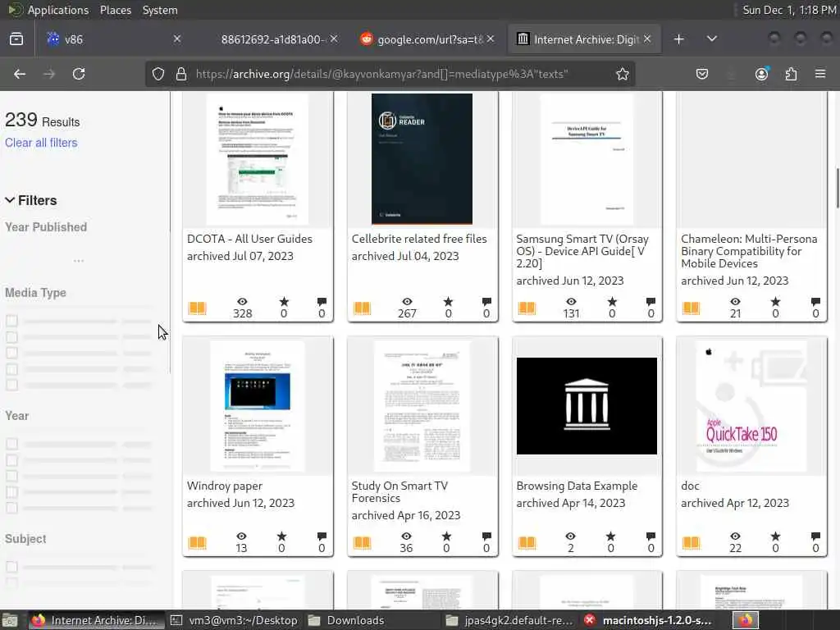
Task: Switch to the 88612692-a1d81a00 tab
Action: 271,39
